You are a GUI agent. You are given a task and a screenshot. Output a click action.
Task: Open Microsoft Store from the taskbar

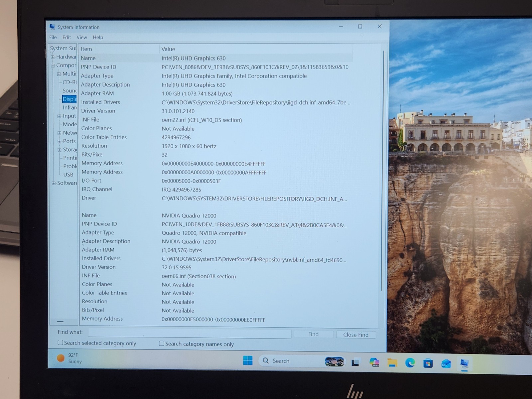(x=428, y=363)
